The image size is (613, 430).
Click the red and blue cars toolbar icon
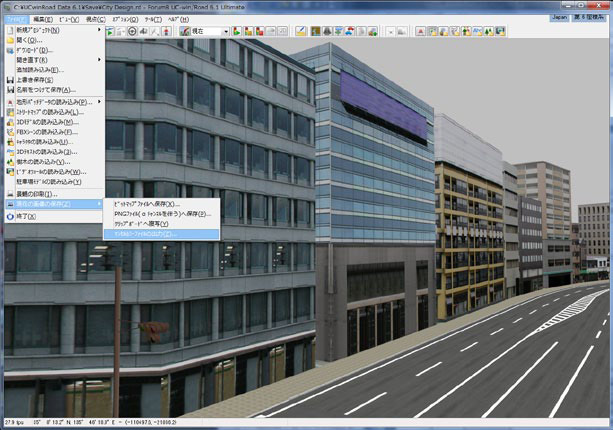[350, 31]
